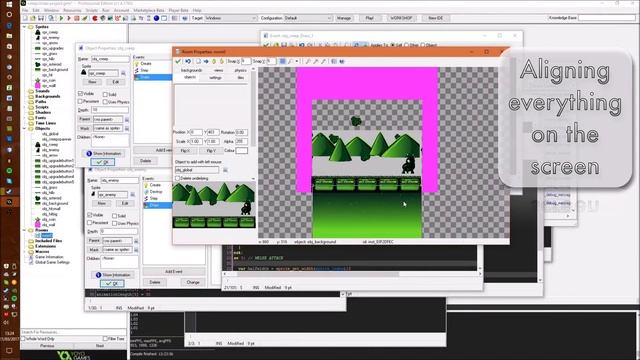
Task: Toggle Whole Word Only checkbox in resource search
Action: click(23, 339)
